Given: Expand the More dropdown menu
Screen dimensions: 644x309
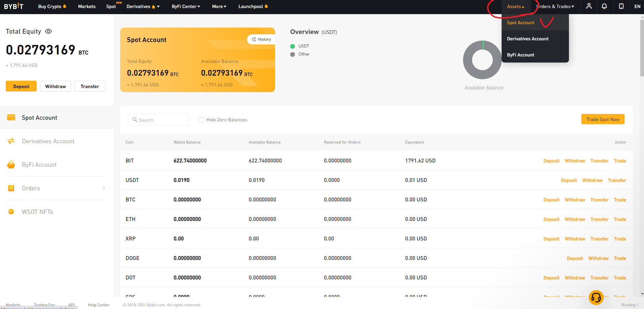Looking at the screenshot, I should coord(219,6).
